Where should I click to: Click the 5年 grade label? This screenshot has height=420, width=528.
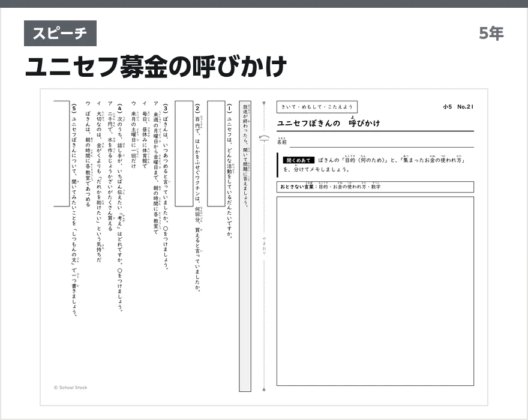tap(491, 34)
